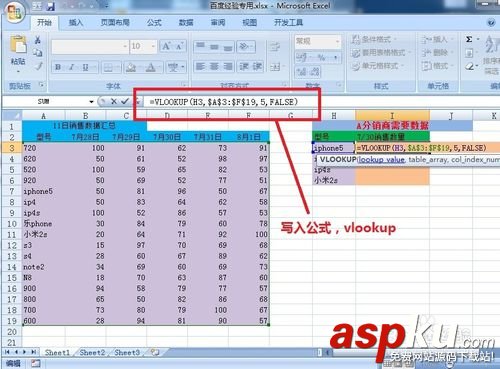500x369 pixels.
Task: Expand the 字体 group dialog launcher
Action: tap(184, 86)
